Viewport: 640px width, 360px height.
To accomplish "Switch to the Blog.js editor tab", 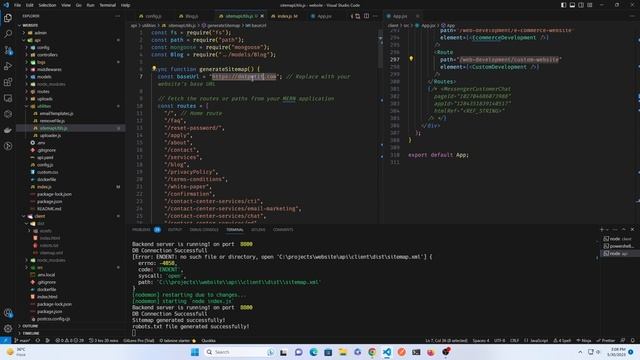I will click(x=191, y=16).
